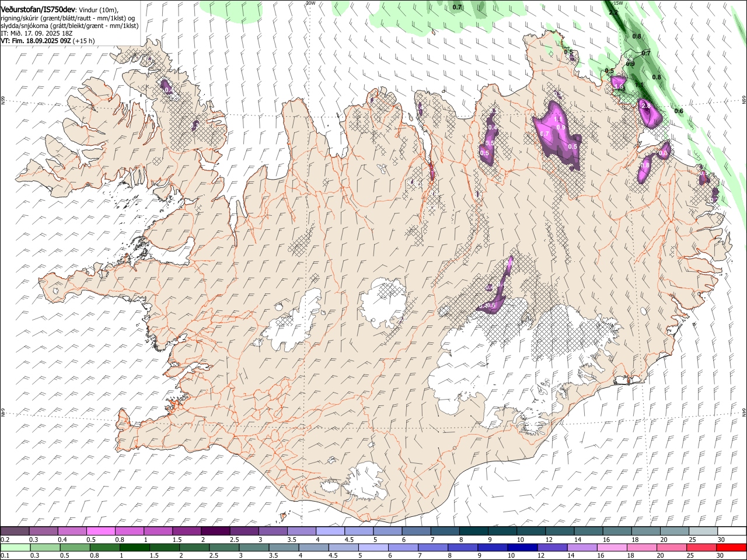Click the 66N latitude label on the right edge
Image resolution: width=747 pixels, height=560 pixels.
point(744,100)
